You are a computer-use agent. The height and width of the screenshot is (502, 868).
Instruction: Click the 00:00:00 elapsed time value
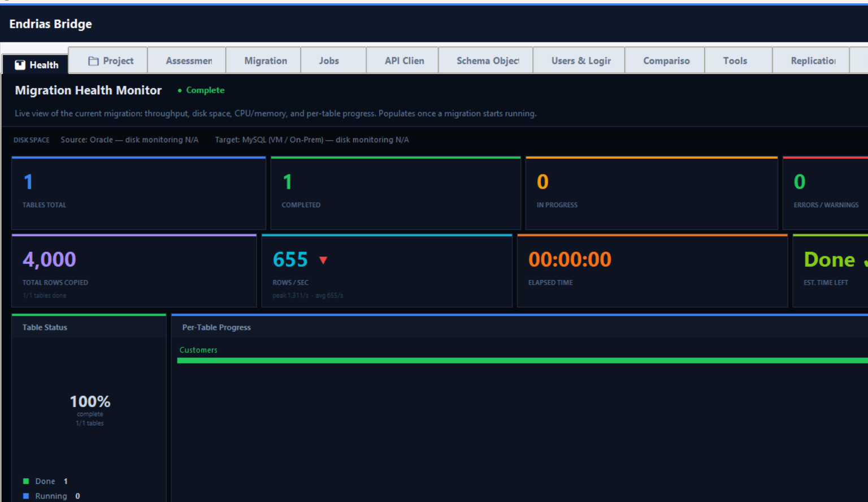(x=570, y=260)
